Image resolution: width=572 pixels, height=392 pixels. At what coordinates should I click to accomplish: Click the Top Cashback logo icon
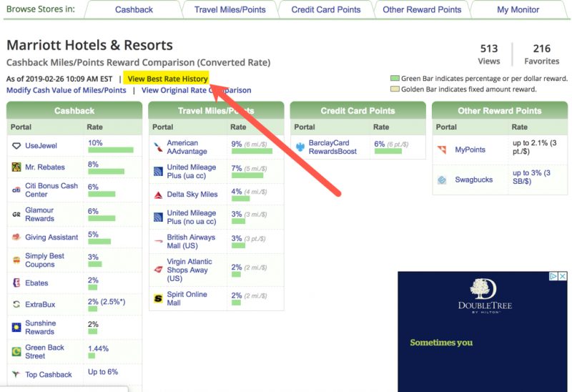click(16, 375)
